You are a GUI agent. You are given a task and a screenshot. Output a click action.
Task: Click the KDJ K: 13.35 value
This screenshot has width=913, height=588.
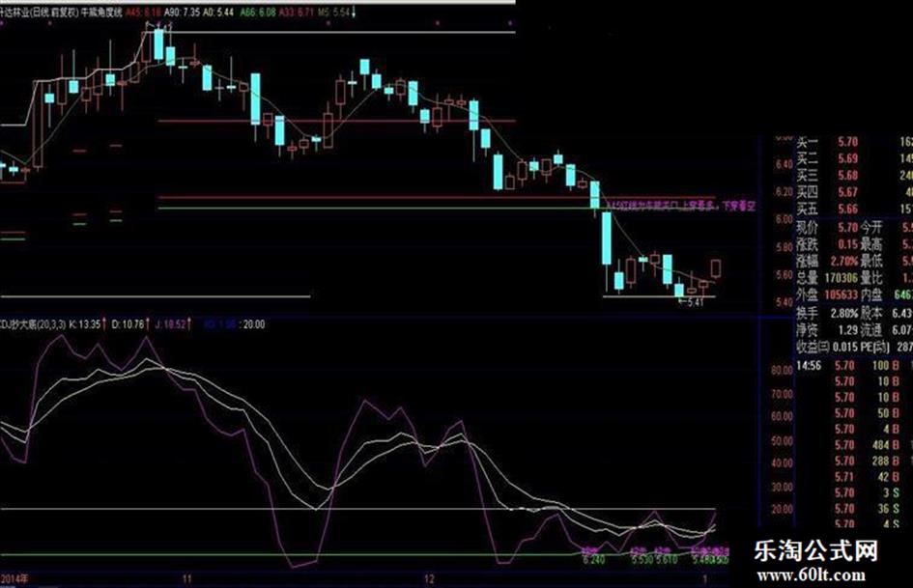(x=85, y=323)
